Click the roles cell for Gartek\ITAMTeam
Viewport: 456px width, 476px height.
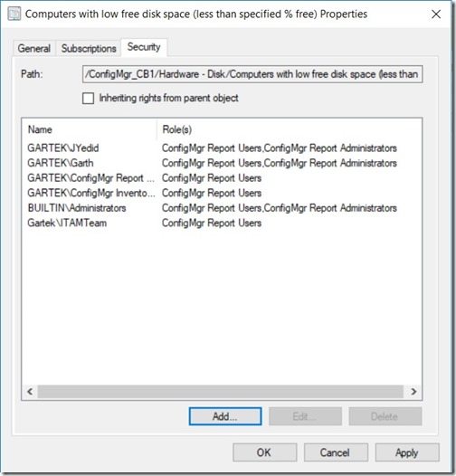pyautogui.click(x=212, y=224)
